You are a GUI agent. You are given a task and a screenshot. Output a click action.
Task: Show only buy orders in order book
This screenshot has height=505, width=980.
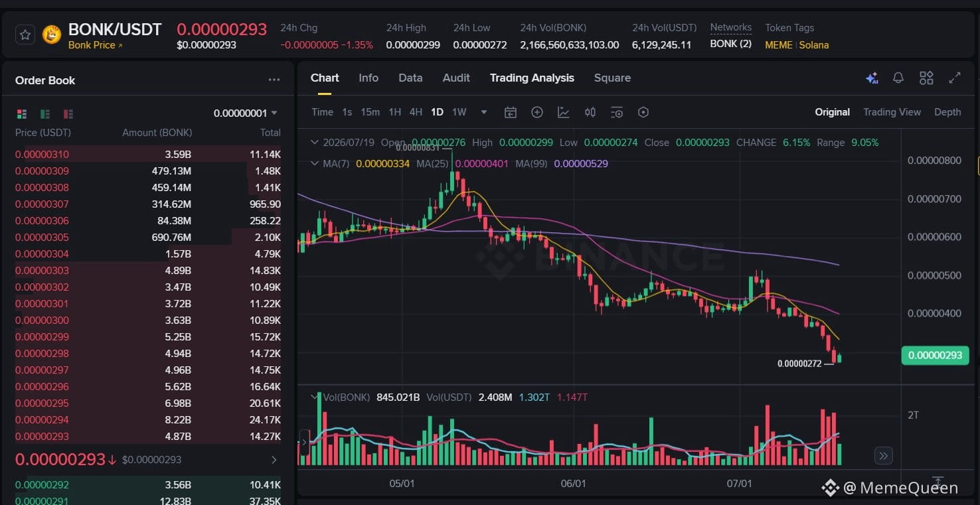[45, 114]
